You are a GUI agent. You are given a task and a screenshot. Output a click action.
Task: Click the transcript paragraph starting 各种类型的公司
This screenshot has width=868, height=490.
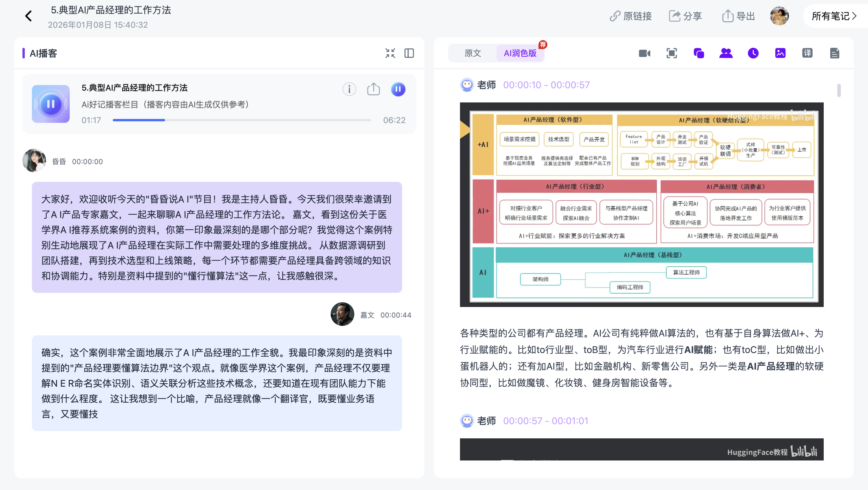point(642,358)
